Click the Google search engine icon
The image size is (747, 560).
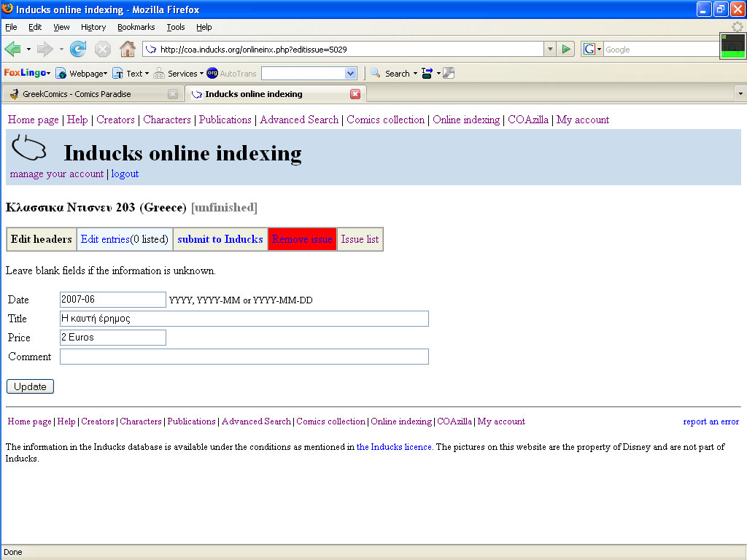(589, 49)
